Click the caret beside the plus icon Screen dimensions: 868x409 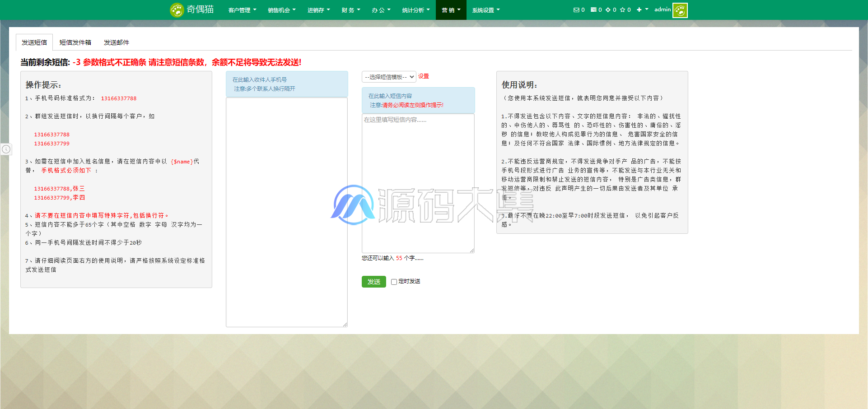point(646,9)
